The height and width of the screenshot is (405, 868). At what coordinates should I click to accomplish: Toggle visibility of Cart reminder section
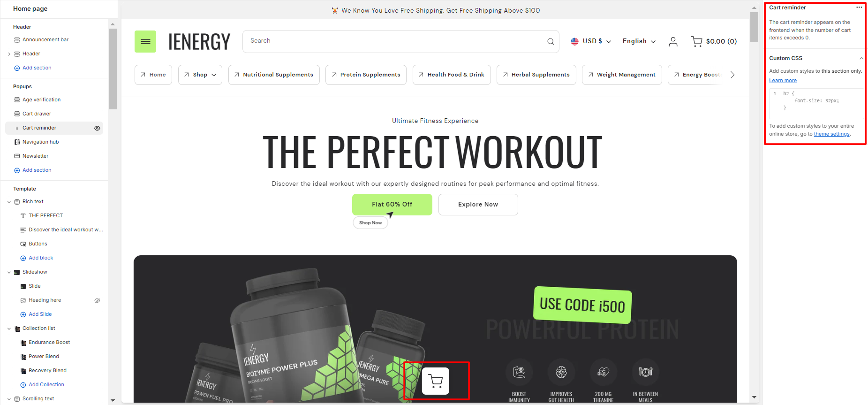click(x=97, y=128)
